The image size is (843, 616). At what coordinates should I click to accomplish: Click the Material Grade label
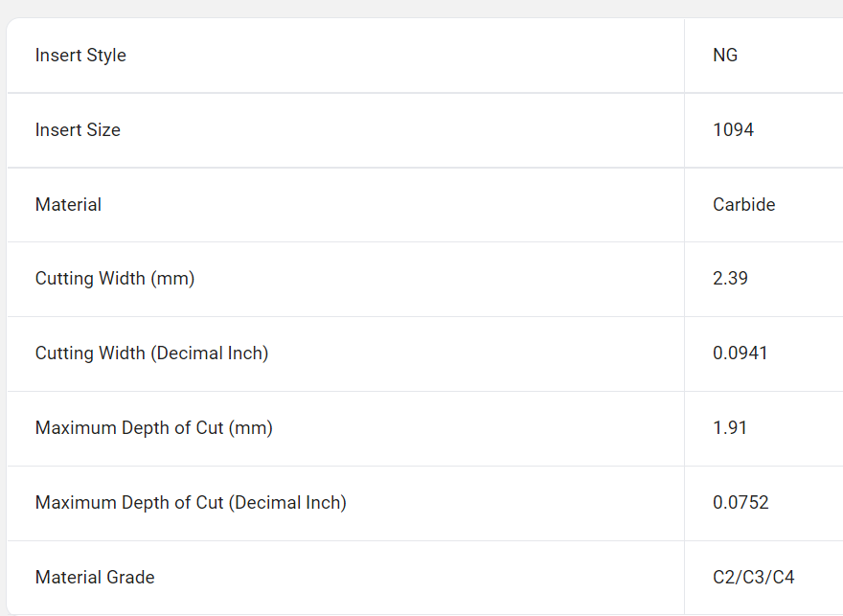pos(95,578)
